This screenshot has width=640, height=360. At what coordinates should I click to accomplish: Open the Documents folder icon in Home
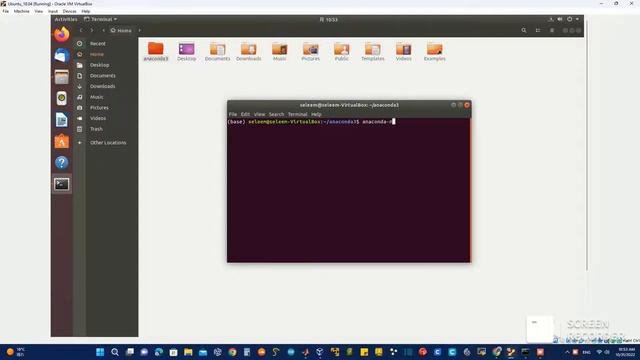[218, 52]
